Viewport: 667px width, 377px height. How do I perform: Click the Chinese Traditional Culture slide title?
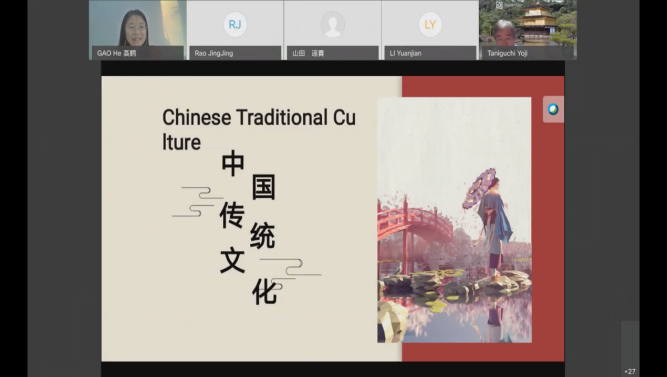(x=259, y=130)
